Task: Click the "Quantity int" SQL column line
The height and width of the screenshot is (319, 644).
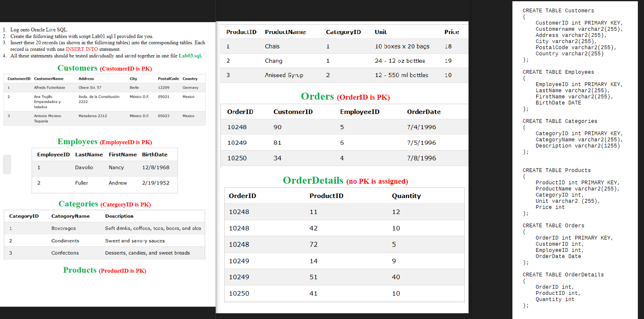Action: (x=555, y=300)
